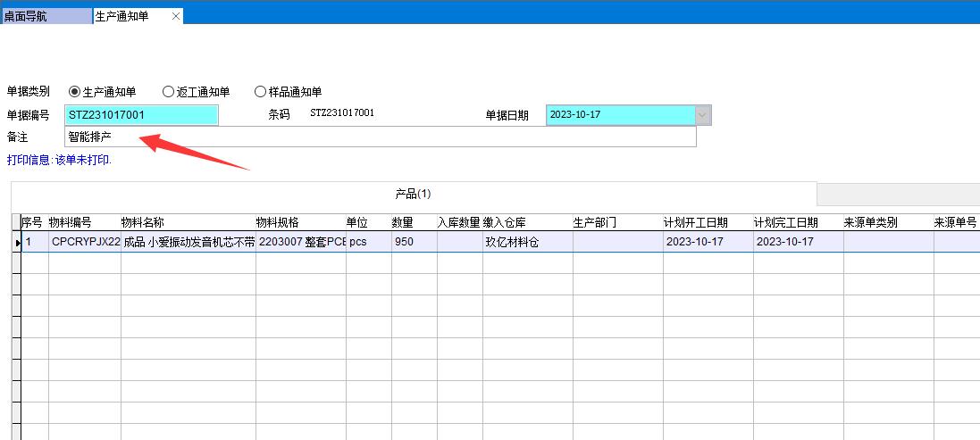Open the 单据日期 dropdown arrow

(703, 115)
